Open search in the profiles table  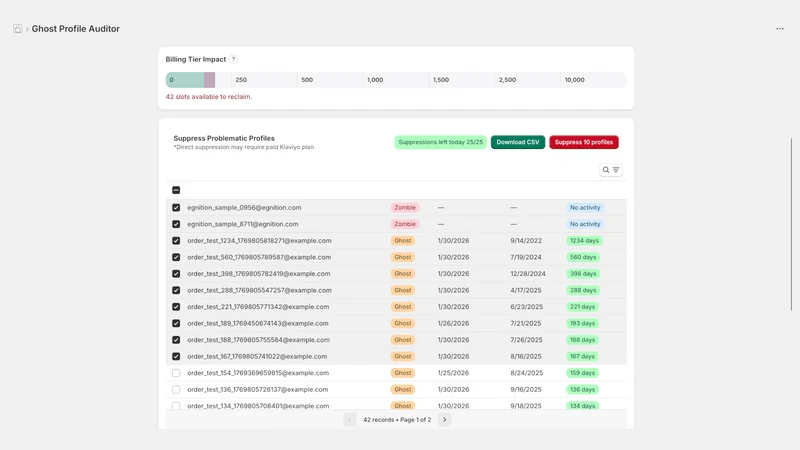pos(606,170)
